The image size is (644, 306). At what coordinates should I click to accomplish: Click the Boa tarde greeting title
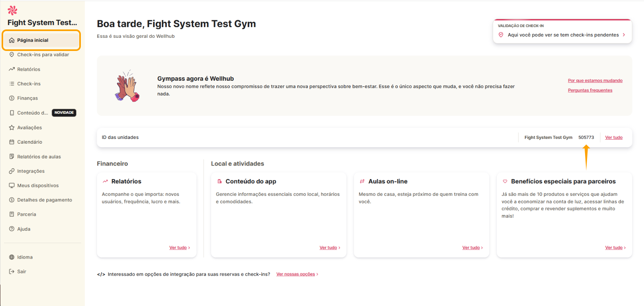tap(176, 24)
